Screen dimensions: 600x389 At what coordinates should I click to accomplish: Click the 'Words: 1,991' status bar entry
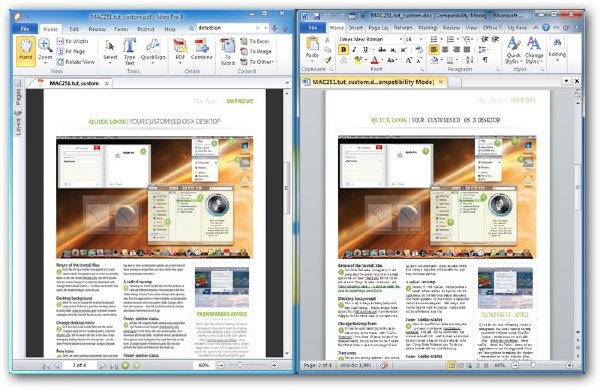[356, 365]
